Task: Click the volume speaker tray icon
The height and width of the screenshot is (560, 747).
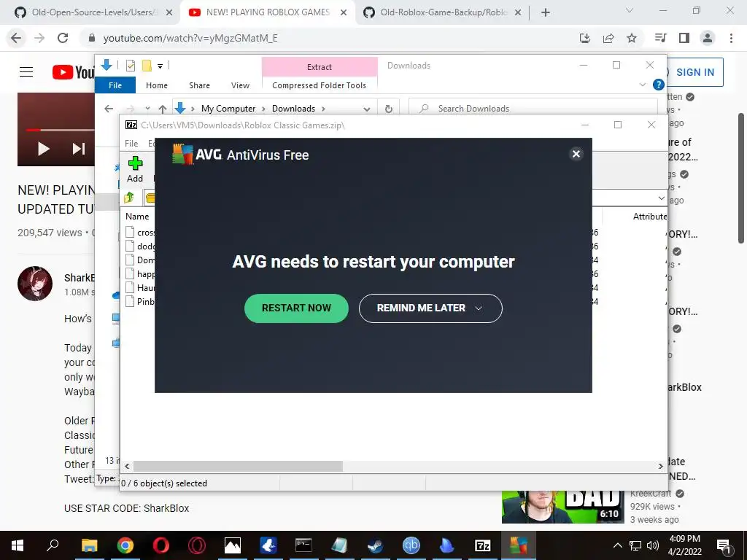Action: tap(653, 545)
